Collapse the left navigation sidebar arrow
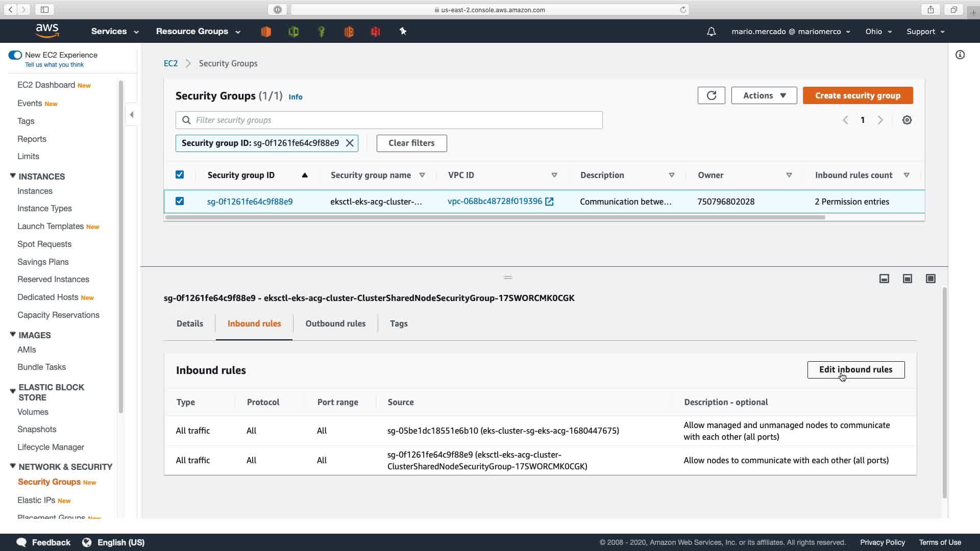Viewport: 980px width, 551px height. 132,115
